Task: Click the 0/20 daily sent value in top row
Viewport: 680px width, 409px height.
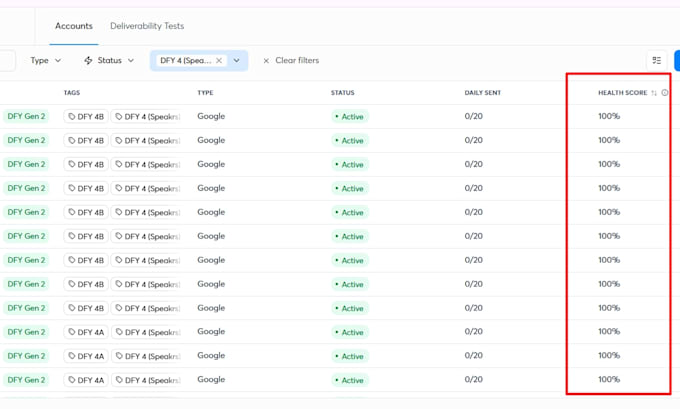Action: point(474,116)
